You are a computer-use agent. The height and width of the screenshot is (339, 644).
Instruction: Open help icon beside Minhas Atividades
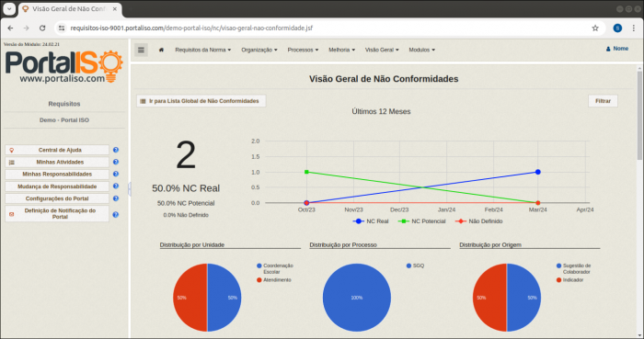tap(116, 163)
